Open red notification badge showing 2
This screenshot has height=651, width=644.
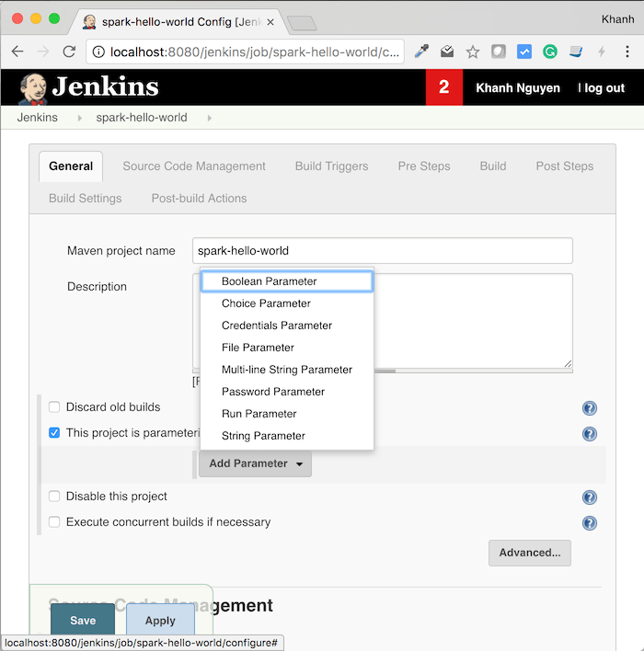[444, 87]
